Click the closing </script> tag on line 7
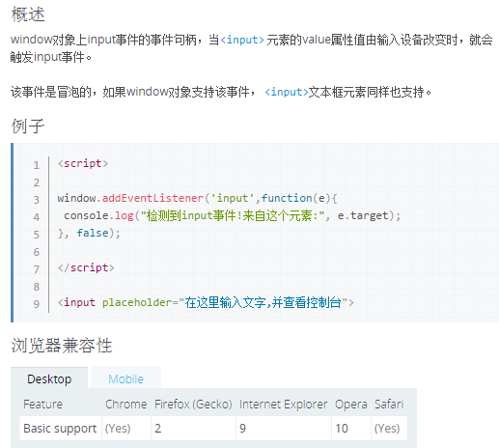This screenshot has width=499, height=448. (x=86, y=267)
